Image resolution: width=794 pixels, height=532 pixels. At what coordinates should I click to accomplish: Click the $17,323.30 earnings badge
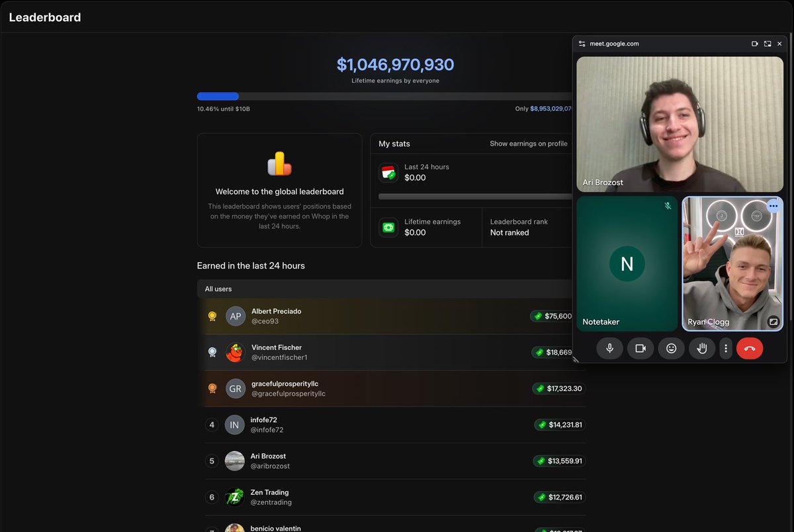coord(559,388)
